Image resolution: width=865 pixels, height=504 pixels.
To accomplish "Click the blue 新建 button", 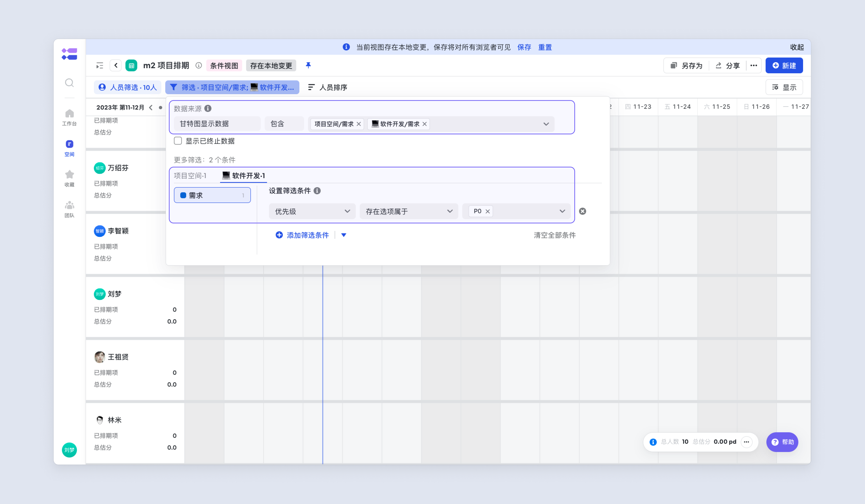I will (x=784, y=65).
